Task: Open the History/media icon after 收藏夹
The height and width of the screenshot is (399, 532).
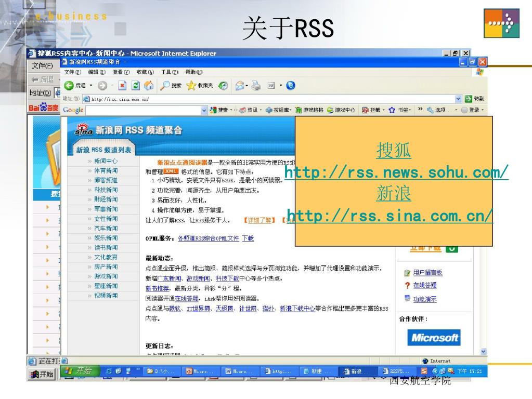Action: pyautogui.click(x=223, y=85)
